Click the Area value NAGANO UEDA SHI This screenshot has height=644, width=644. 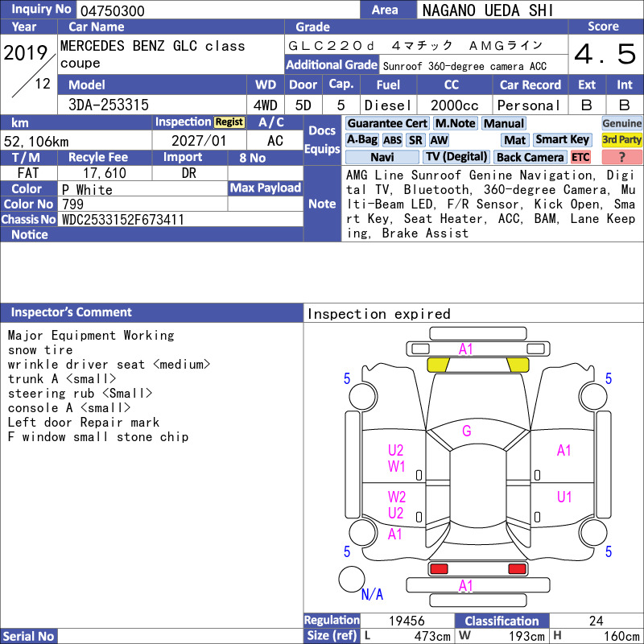point(488,10)
